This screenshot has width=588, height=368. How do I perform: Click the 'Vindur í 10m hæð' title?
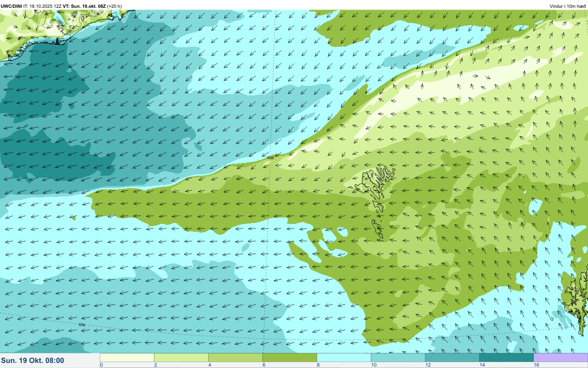tap(567, 6)
